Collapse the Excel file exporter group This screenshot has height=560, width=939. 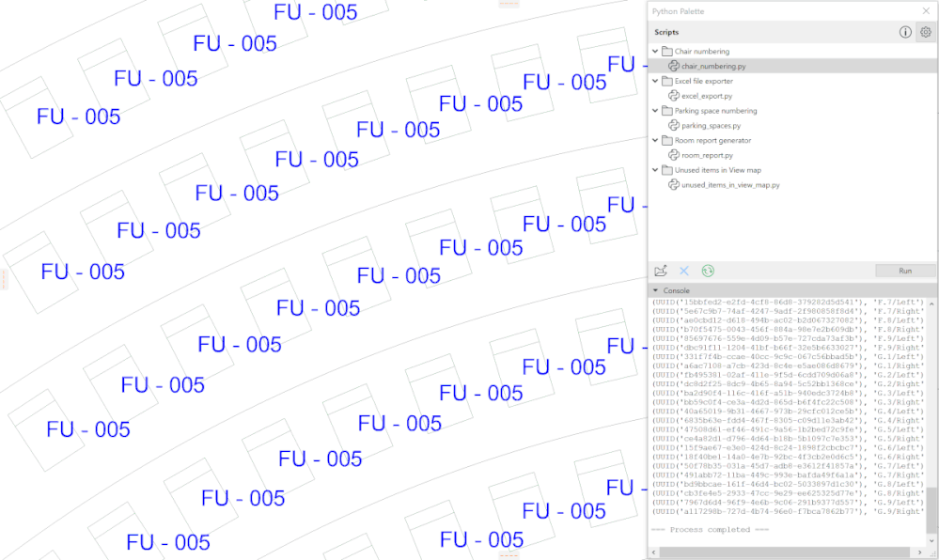tap(653, 81)
